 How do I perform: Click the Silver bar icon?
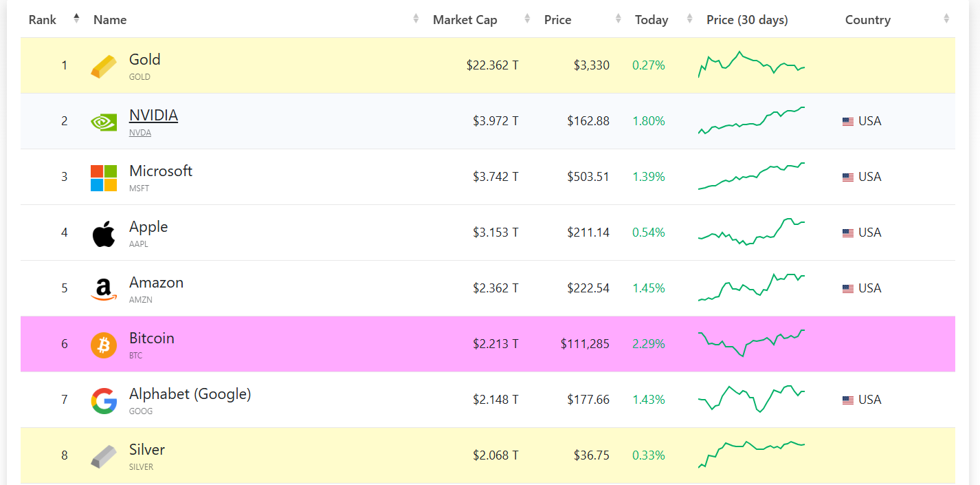(104, 456)
